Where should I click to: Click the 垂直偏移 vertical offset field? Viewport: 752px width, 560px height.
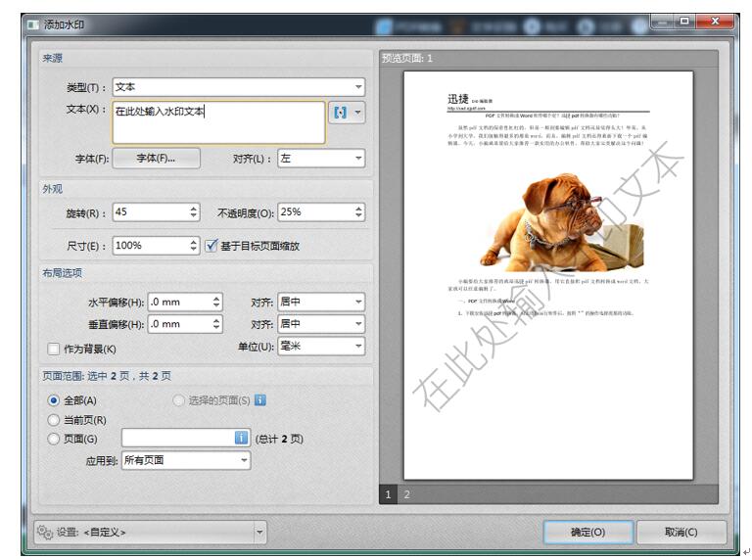coord(180,324)
